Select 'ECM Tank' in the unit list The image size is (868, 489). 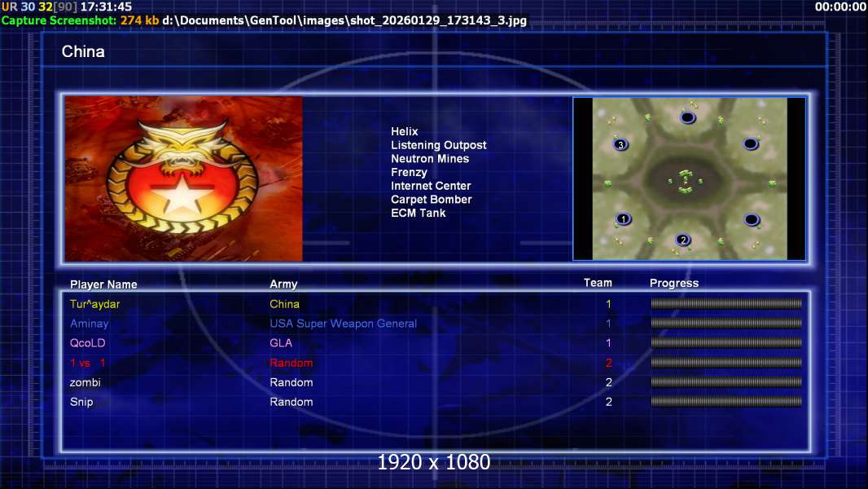[x=418, y=213]
